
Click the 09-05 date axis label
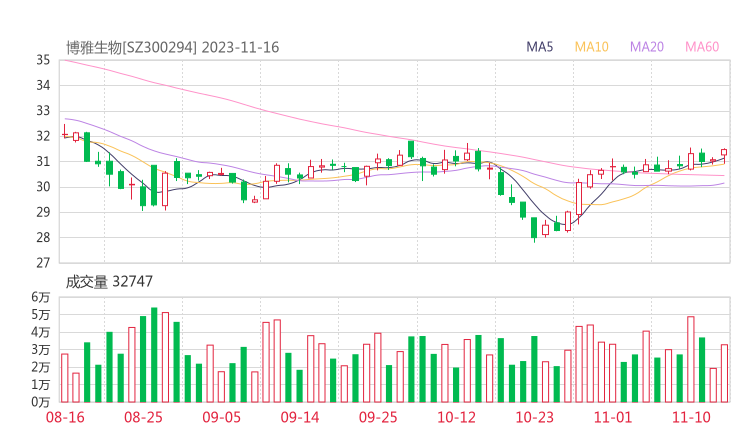coord(221,417)
